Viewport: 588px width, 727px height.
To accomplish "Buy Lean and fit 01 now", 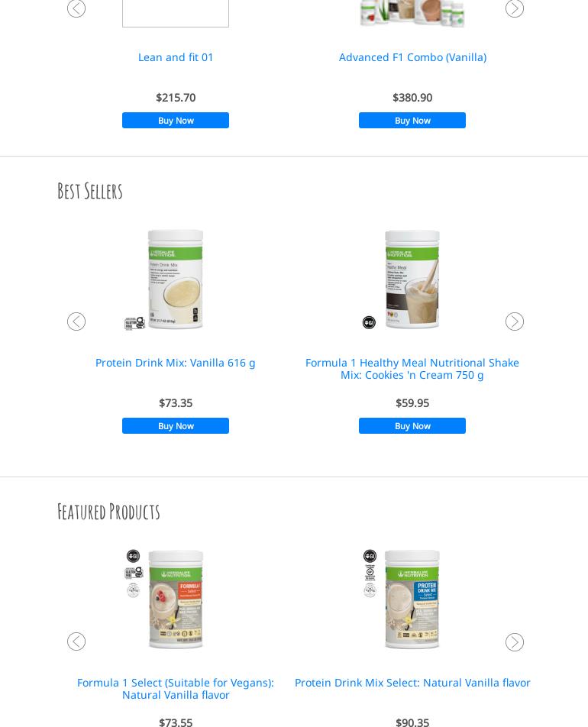I will click(x=176, y=120).
